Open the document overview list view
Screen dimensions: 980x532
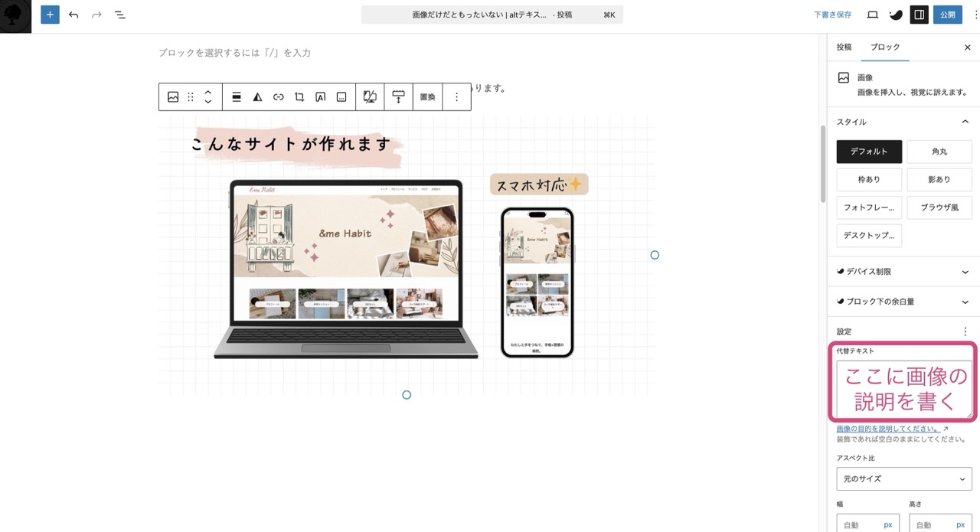pos(120,15)
